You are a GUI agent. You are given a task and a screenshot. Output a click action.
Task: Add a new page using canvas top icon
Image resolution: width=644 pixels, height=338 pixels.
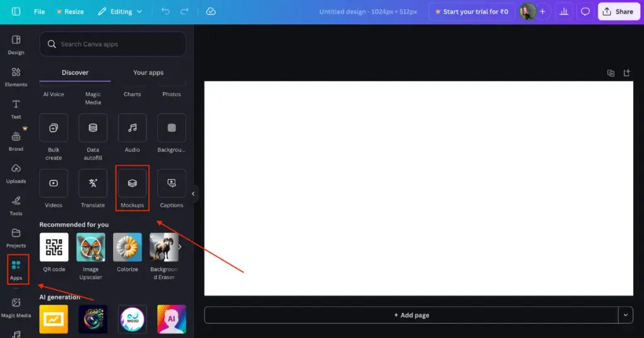[x=627, y=73]
